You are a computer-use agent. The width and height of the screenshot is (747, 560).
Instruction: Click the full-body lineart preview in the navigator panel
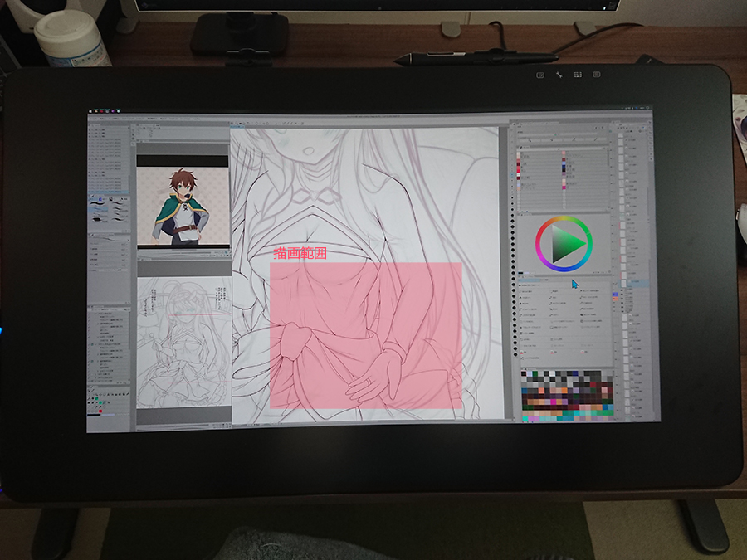[x=184, y=343]
